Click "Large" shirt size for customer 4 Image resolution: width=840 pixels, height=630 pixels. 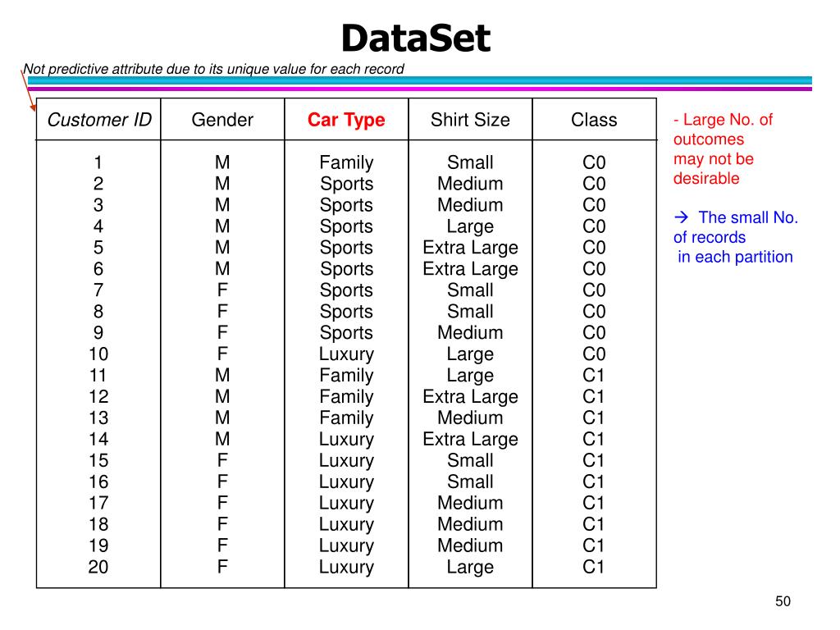click(x=470, y=227)
